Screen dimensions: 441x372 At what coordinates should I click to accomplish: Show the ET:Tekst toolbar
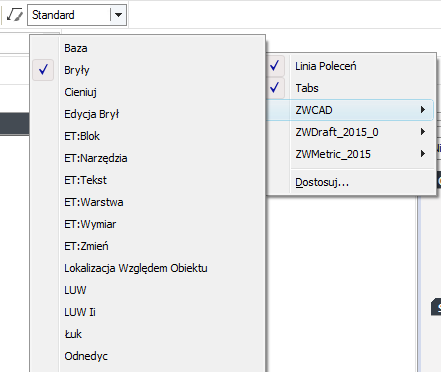[148, 180]
